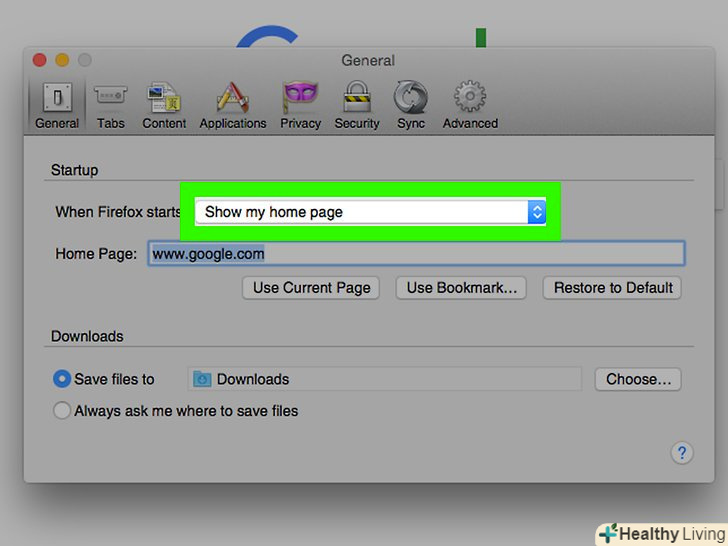Viewport: 728px width, 546px height.
Task: Click 'Choose…' download folder button
Action: click(x=638, y=379)
